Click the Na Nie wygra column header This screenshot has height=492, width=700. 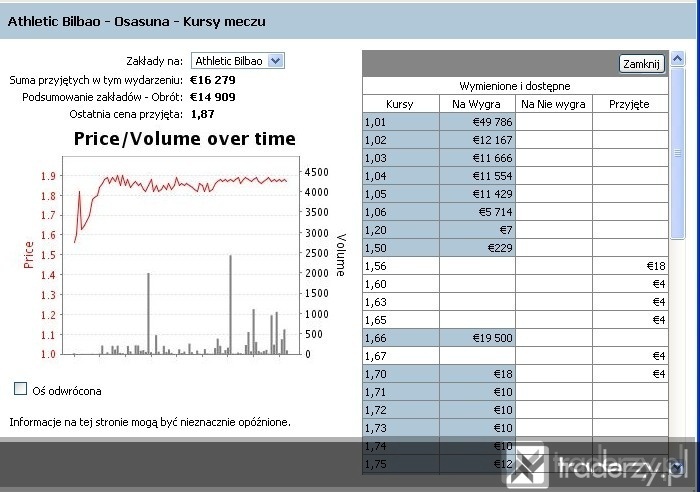point(554,104)
